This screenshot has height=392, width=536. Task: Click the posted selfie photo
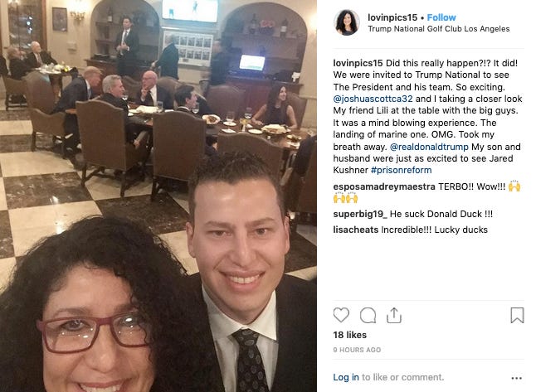coord(158,196)
